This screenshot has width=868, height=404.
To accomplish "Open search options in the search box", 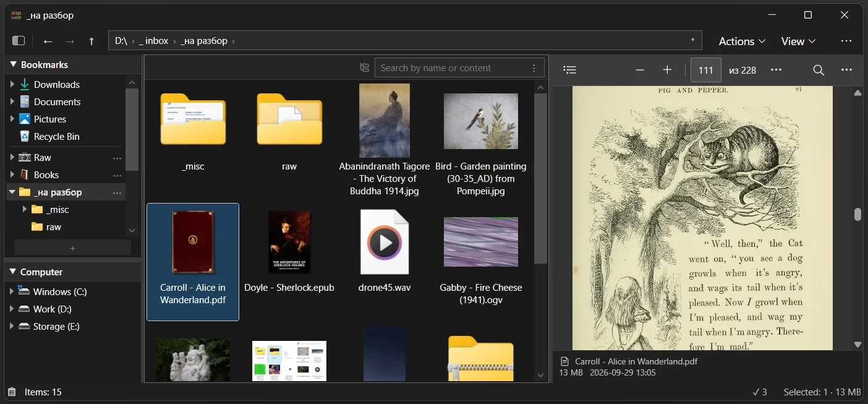I will point(534,68).
